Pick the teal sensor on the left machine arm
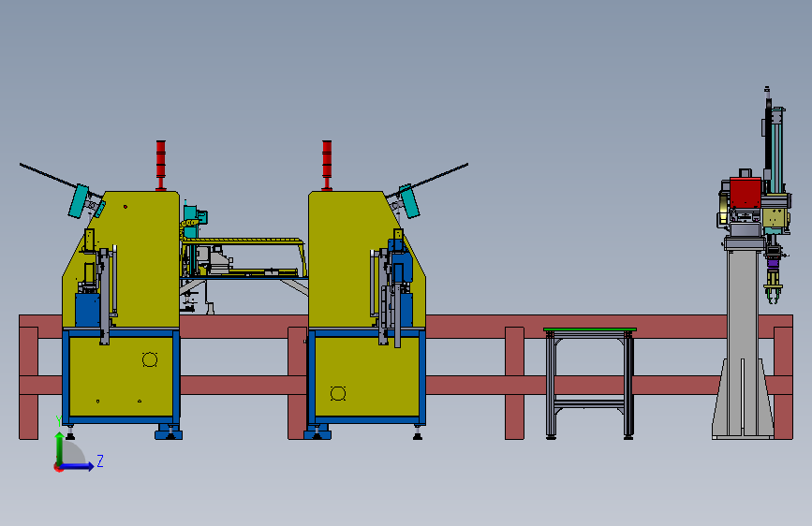This screenshot has height=526, width=812. coord(79,201)
